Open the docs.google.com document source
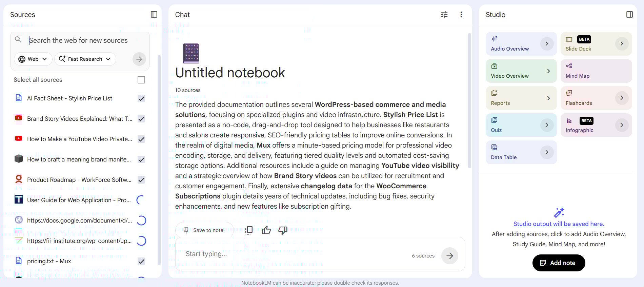The width and height of the screenshot is (644, 287). click(80, 221)
